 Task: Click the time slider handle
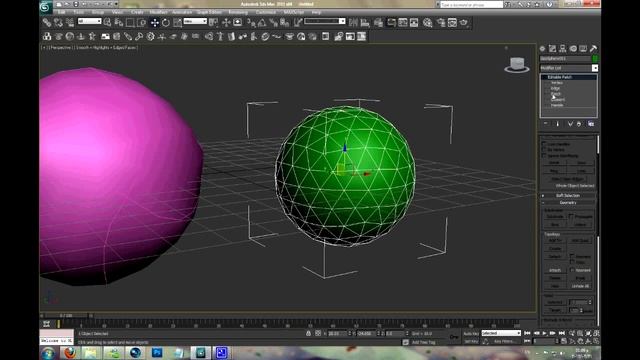(66, 316)
